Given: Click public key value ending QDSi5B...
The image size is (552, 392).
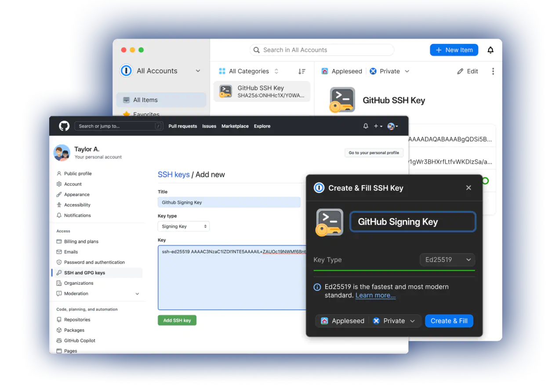Looking at the screenshot, I should click(450, 139).
